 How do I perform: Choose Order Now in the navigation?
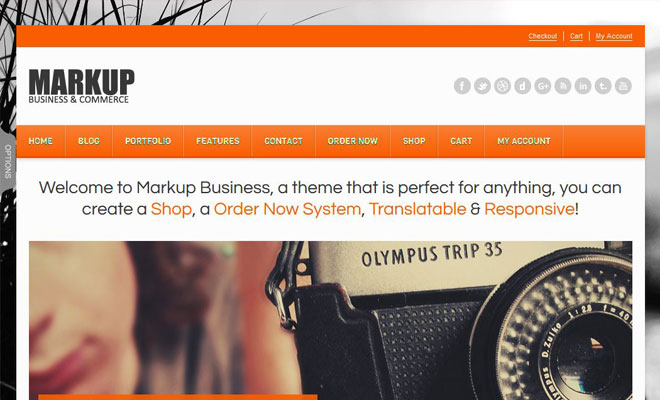click(x=353, y=141)
